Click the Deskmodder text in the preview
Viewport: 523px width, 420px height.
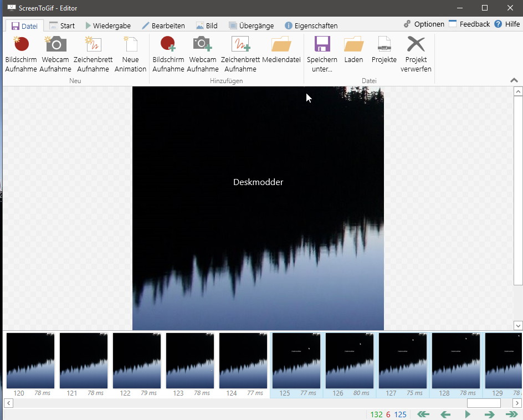pyautogui.click(x=258, y=182)
